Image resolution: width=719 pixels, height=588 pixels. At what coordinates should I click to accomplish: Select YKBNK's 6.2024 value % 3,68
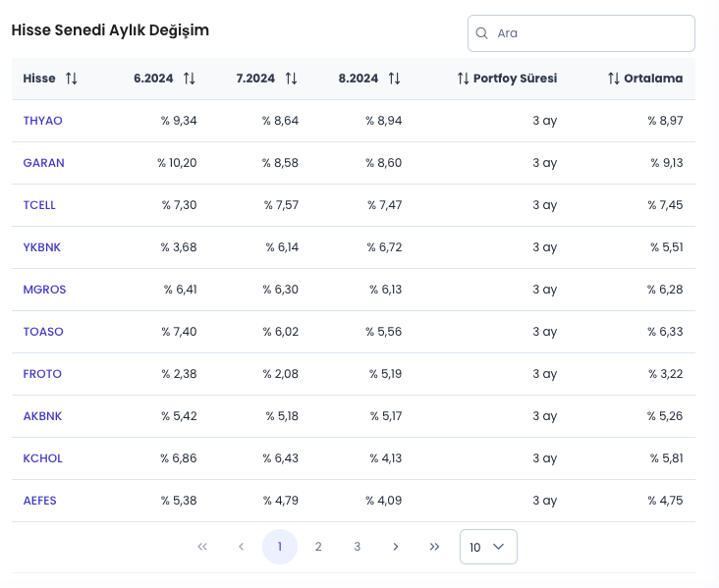tap(179, 247)
